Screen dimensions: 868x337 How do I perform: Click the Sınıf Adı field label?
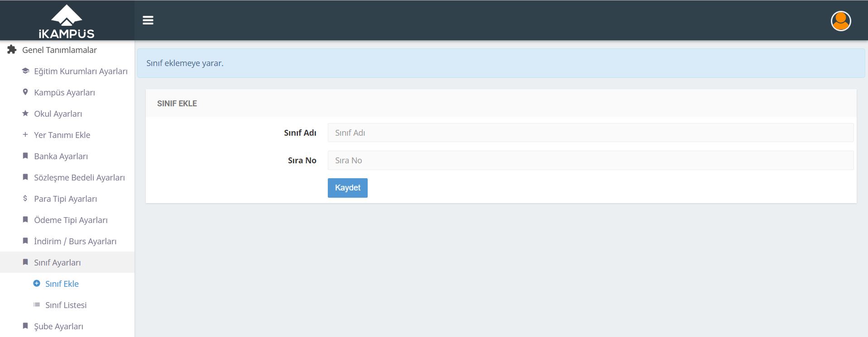(300, 133)
